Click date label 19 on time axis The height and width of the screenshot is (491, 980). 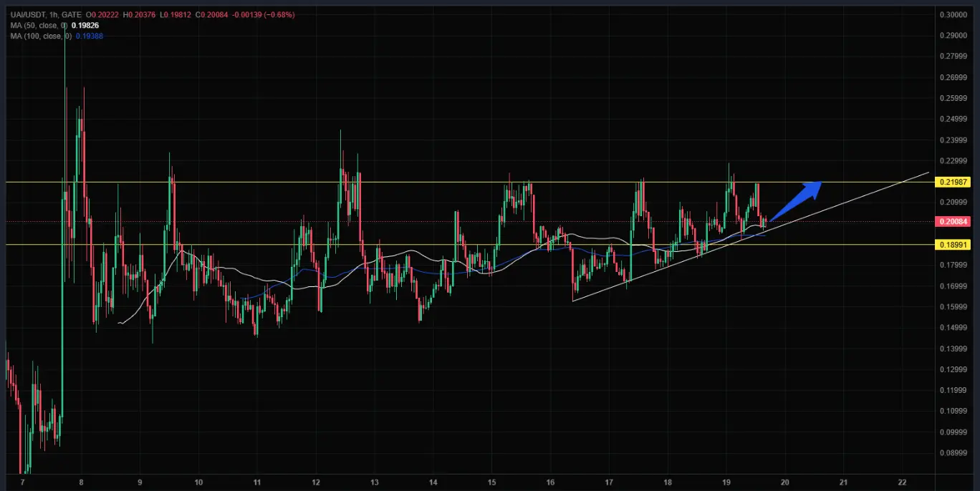click(x=726, y=482)
